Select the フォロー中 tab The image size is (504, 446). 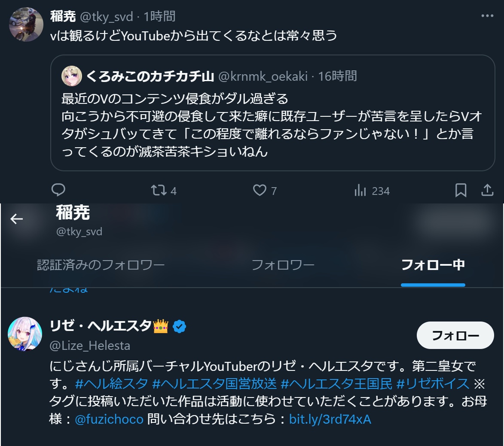pos(433,265)
